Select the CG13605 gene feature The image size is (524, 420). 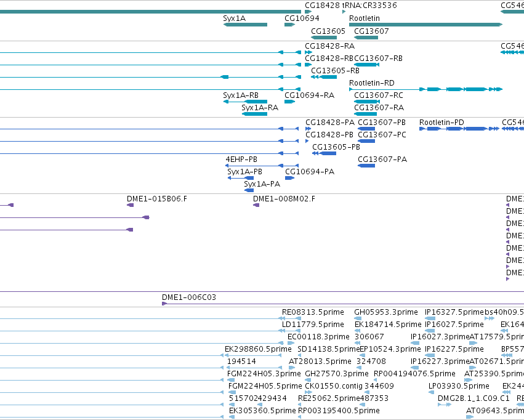coord(324,38)
